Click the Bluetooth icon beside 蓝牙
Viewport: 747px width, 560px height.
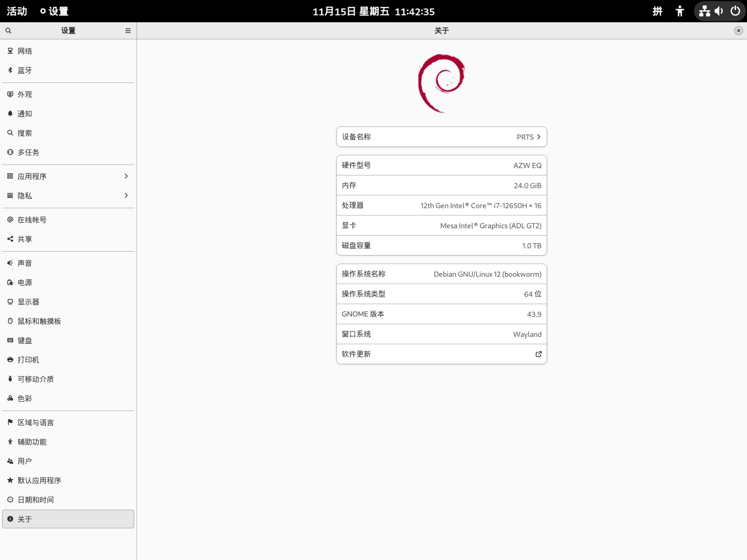[x=10, y=70]
